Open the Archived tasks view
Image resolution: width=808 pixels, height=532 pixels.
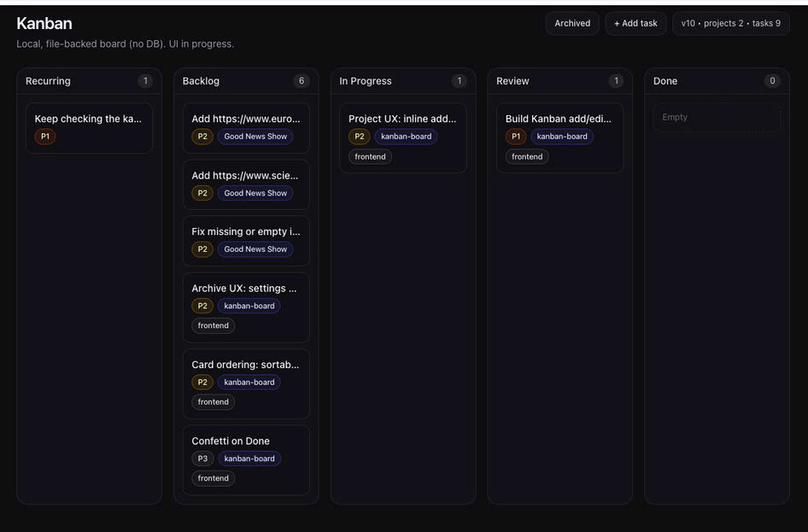[x=571, y=24]
